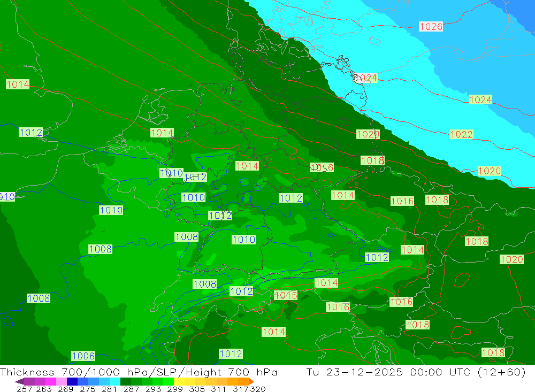Select the bright yellow legend swatch after 299
Screen dimensions: 535x392
179,381
